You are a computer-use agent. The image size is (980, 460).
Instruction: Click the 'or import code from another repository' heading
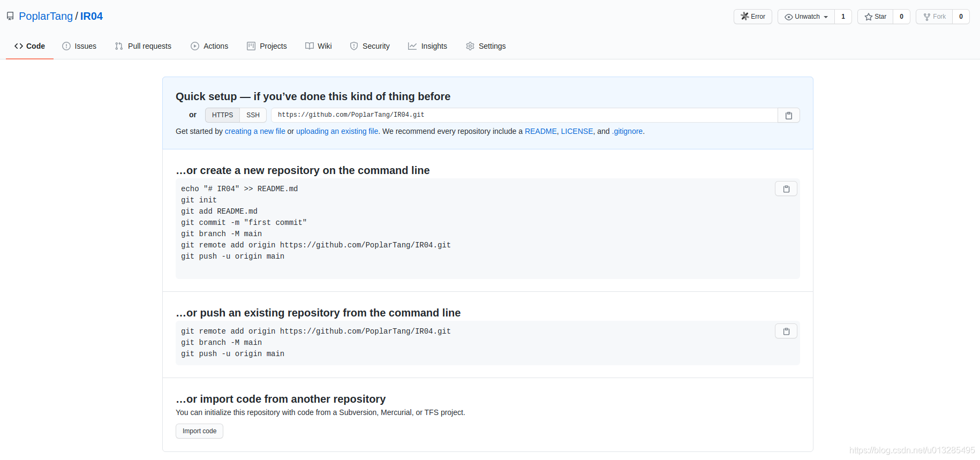coord(281,399)
